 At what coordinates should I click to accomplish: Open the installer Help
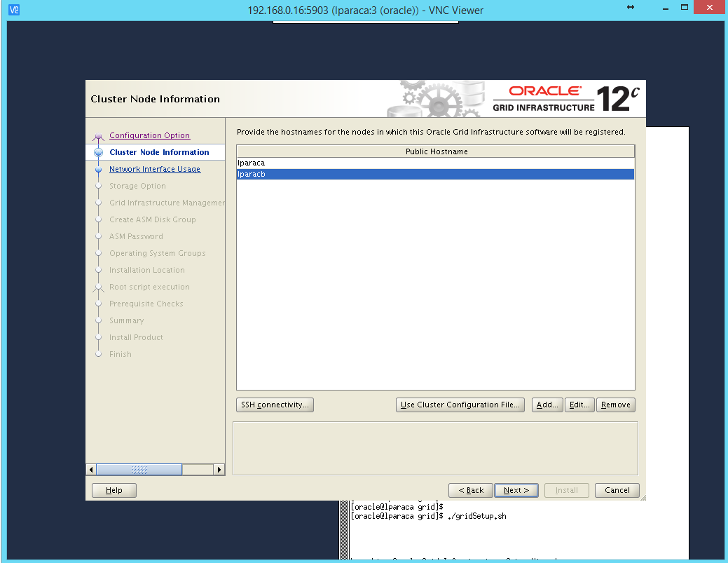(114, 490)
